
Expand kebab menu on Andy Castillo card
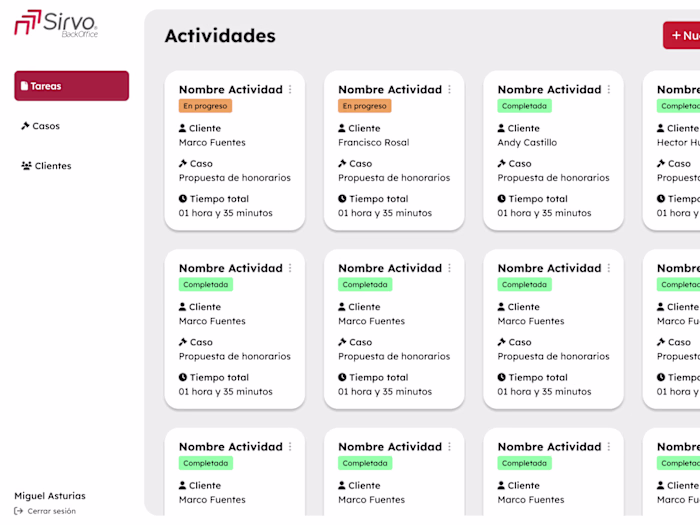tap(609, 90)
